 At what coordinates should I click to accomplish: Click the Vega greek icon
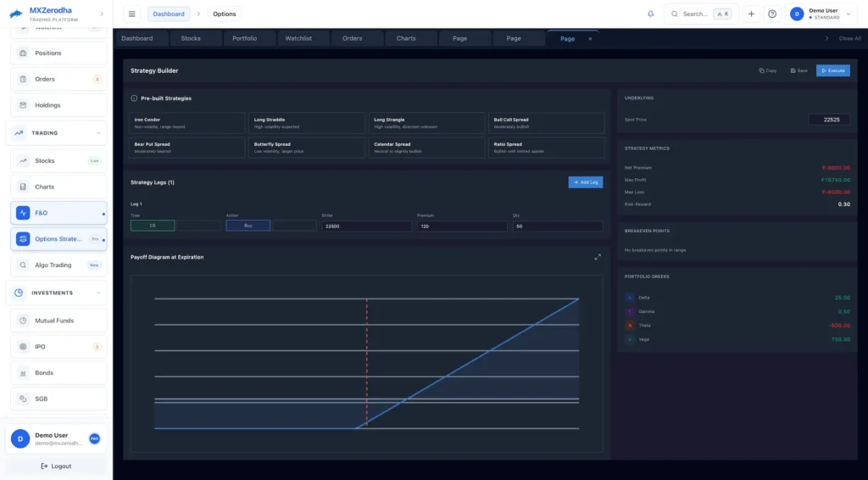pyautogui.click(x=630, y=339)
